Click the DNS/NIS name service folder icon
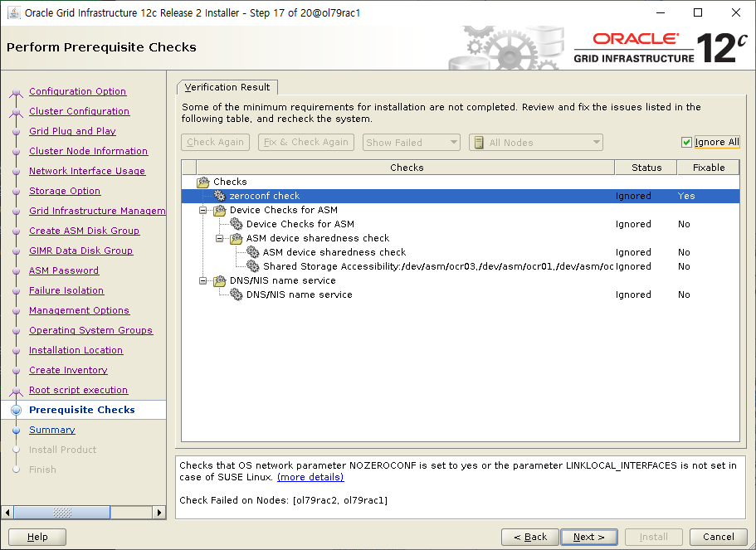 [220, 280]
